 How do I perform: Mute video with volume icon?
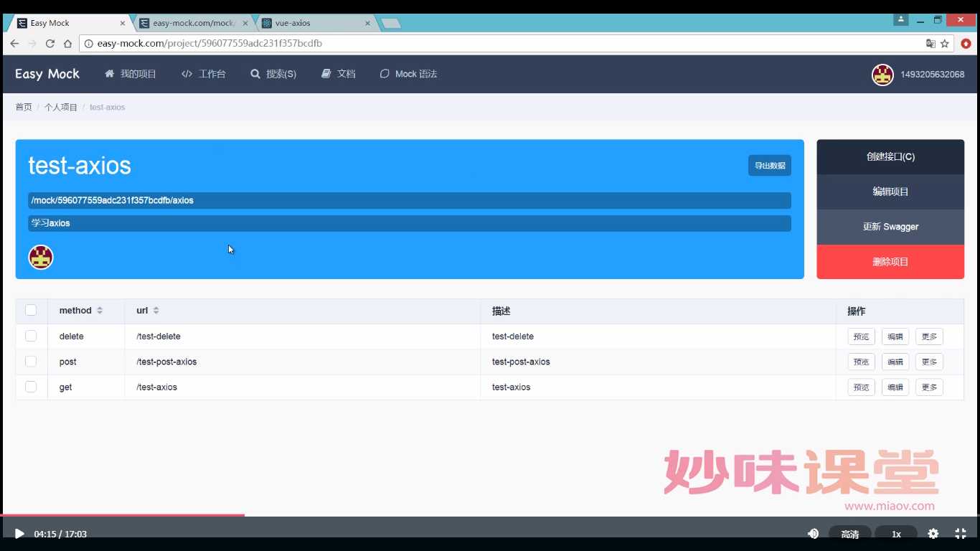[x=814, y=534]
